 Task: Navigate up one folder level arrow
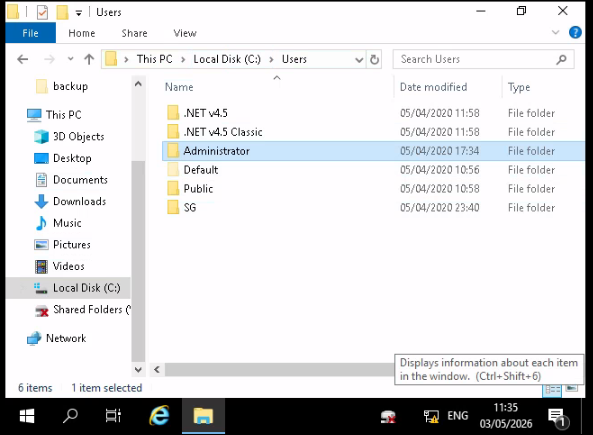click(89, 59)
